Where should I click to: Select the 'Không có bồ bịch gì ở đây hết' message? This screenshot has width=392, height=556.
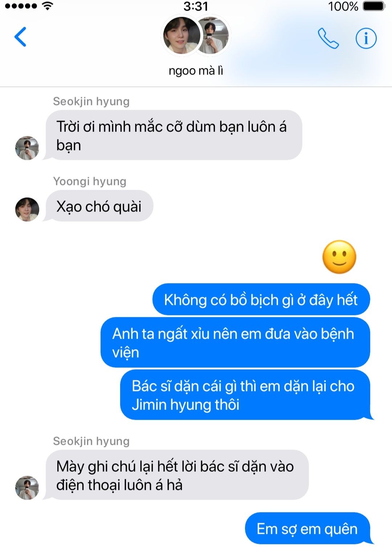click(x=261, y=299)
